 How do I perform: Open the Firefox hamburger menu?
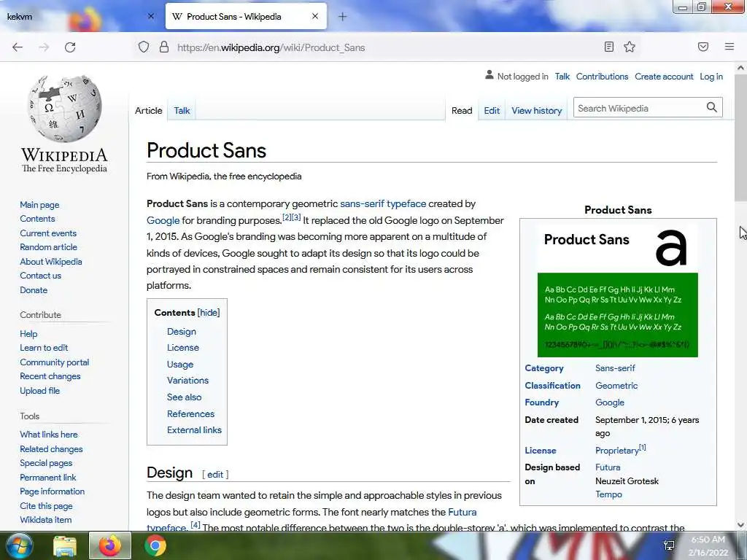[x=729, y=47]
